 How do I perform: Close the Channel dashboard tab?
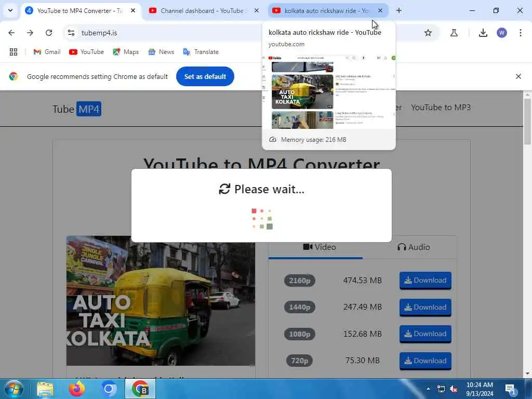257,10
